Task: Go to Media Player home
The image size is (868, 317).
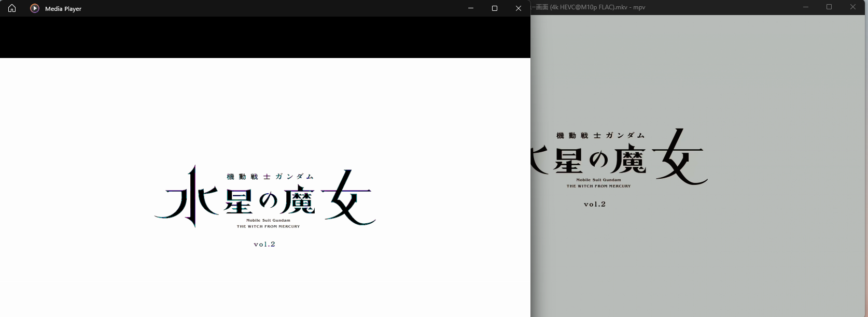Action: click(12, 8)
